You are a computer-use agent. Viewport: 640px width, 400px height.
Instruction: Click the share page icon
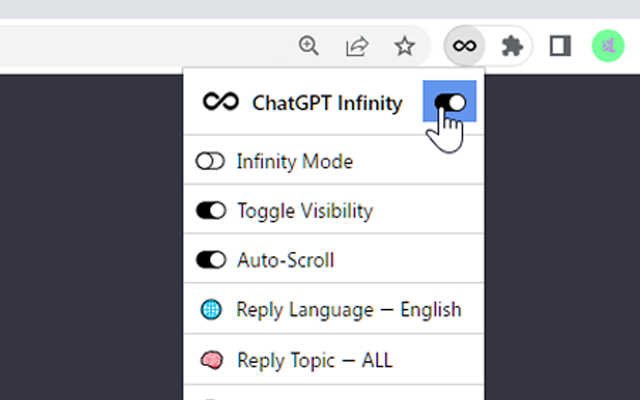coord(357,46)
